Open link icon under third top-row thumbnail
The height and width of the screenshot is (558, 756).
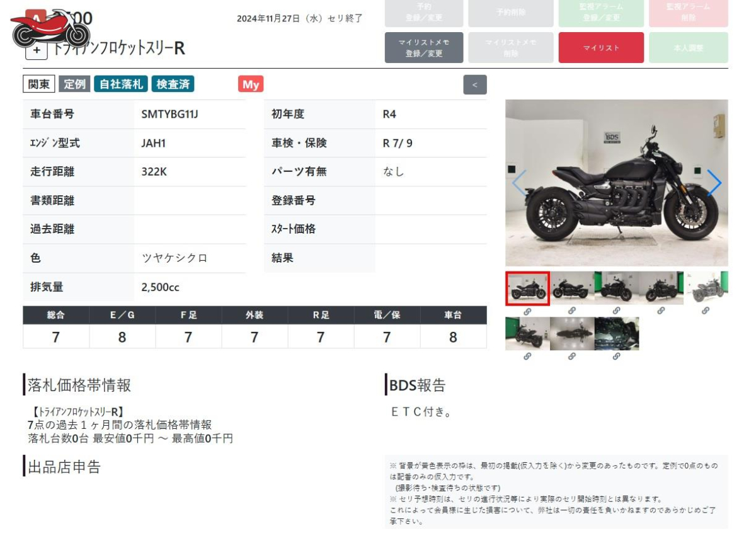[x=616, y=310]
